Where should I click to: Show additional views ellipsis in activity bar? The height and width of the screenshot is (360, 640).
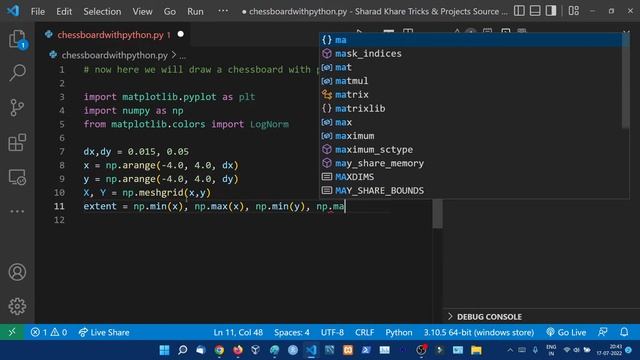17,211
